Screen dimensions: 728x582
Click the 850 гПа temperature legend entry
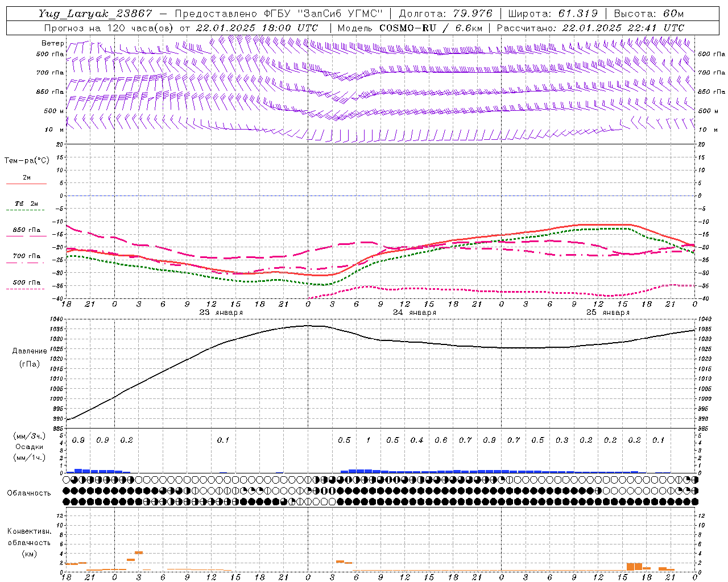click(26, 230)
